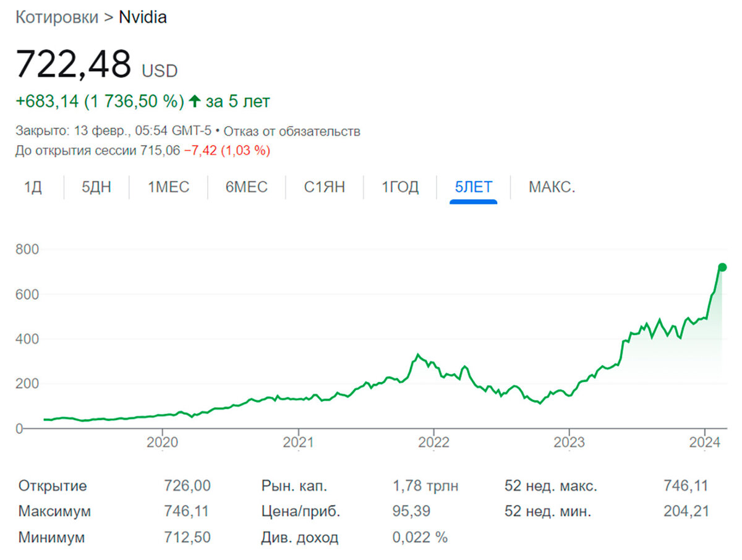This screenshot has height=560, width=742.
Task: Switch to the 1МЕС range tab
Action: click(x=168, y=187)
